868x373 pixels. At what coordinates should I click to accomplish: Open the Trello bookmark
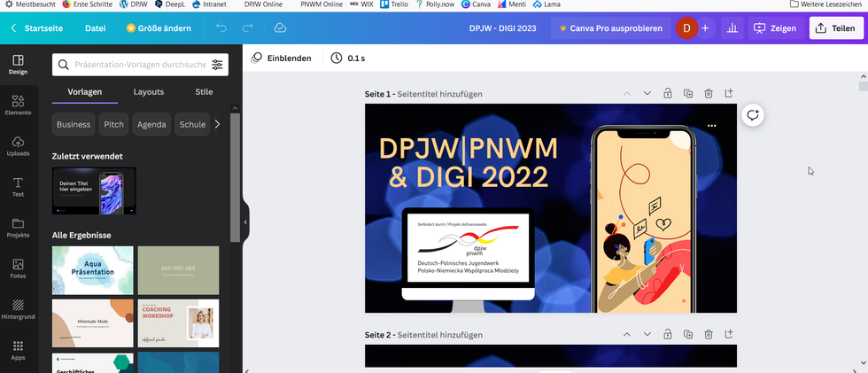395,4
